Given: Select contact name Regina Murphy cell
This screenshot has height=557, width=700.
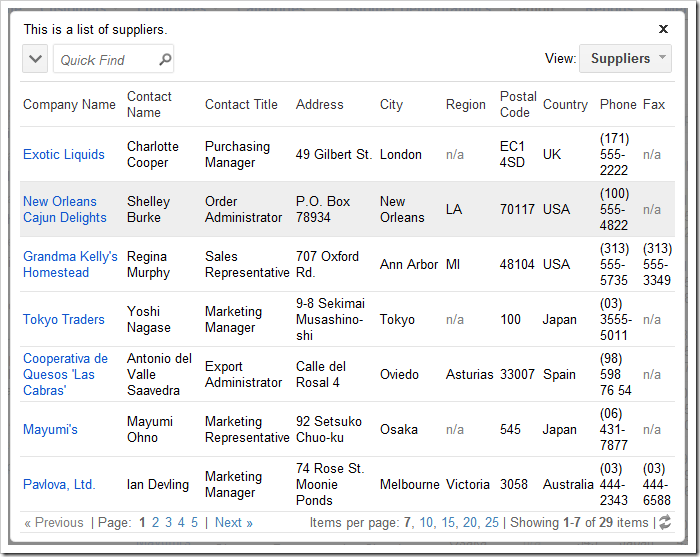Looking at the screenshot, I should (x=148, y=264).
